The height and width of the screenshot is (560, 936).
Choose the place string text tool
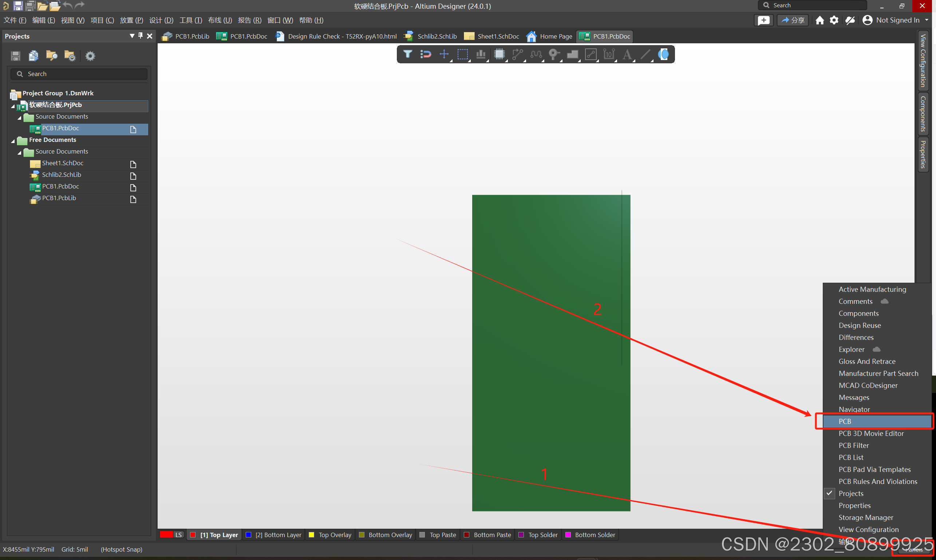click(627, 54)
